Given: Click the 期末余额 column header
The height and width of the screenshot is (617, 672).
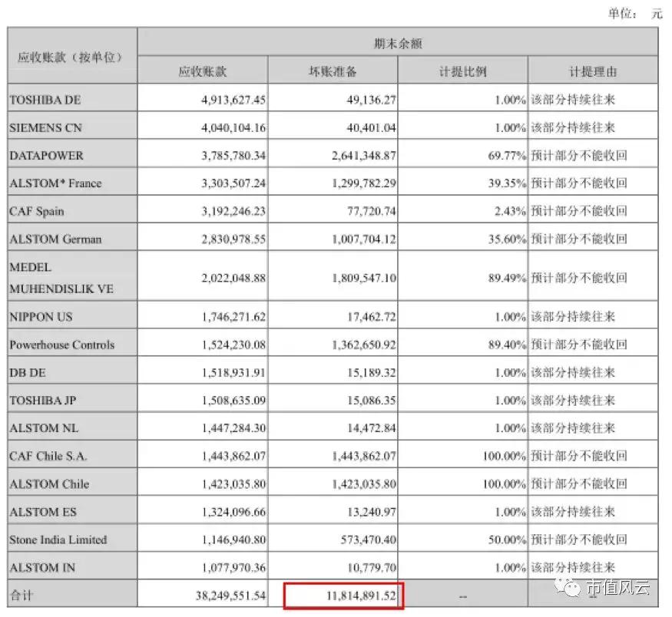Looking at the screenshot, I should click(x=397, y=42).
